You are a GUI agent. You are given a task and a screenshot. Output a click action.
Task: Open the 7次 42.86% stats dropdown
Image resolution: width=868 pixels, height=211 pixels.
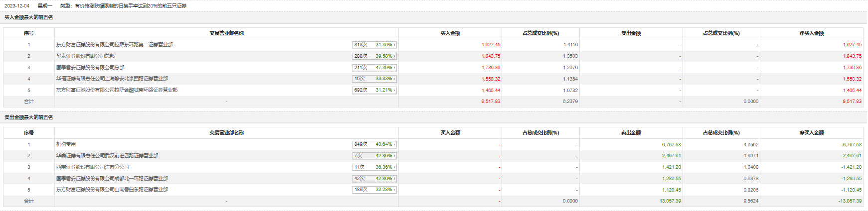(374, 156)
